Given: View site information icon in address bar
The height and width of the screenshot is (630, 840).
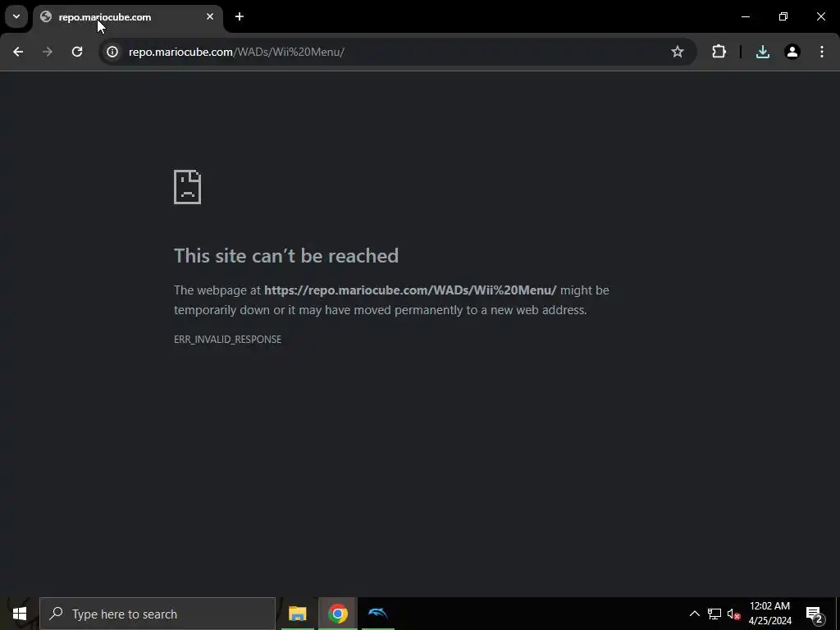Looking at the screenshot, I should [x=112, y=52].
